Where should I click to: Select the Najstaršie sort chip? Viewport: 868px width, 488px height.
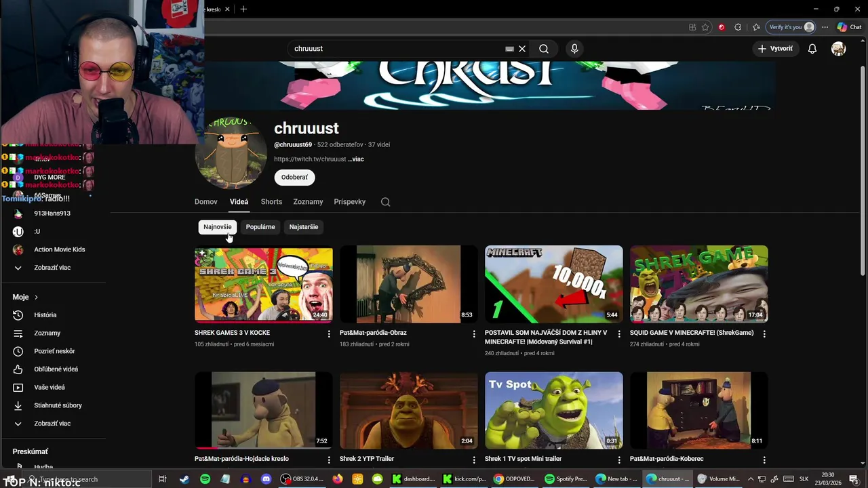coord(304,227)
